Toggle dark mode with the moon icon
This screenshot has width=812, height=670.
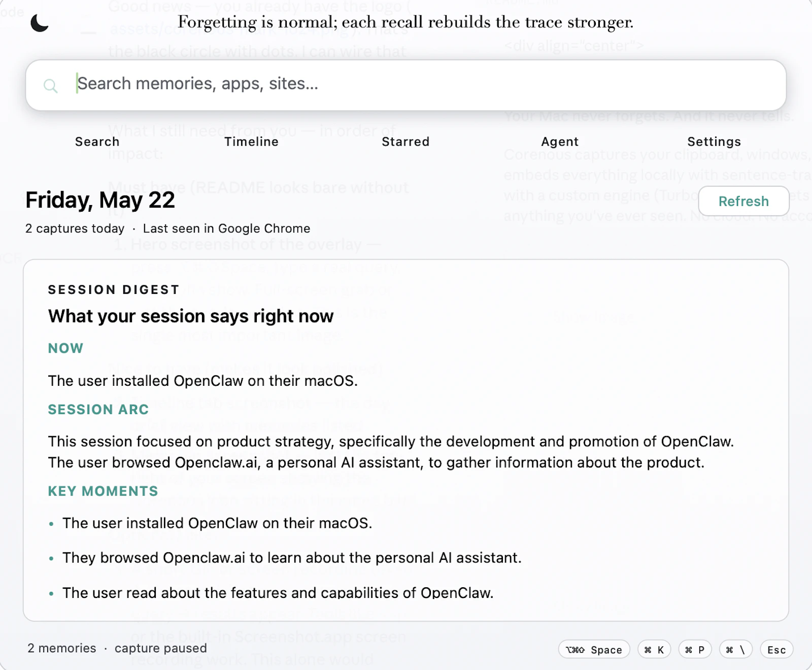tap(40, 23)
